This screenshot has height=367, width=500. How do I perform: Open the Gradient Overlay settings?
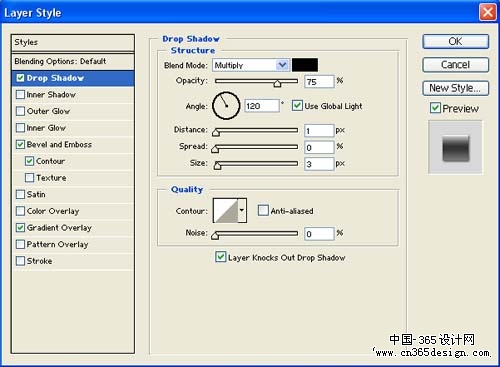click(59, 228)
